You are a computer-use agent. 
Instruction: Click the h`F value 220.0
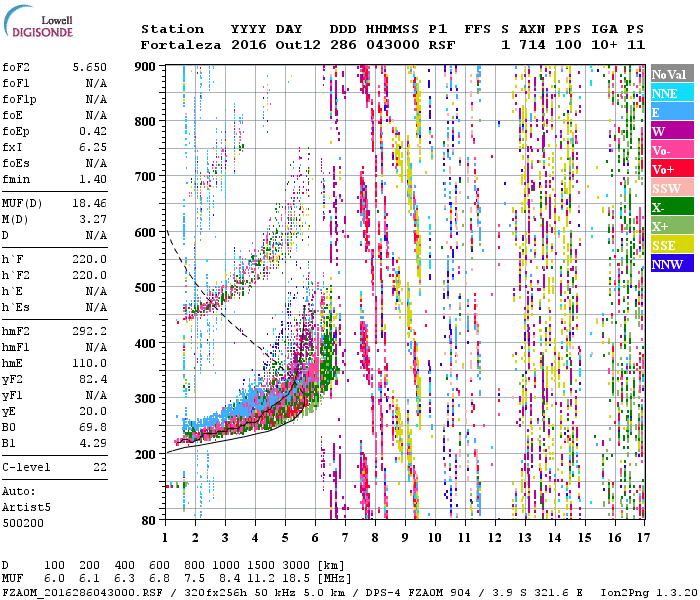(x=90, y=259)
